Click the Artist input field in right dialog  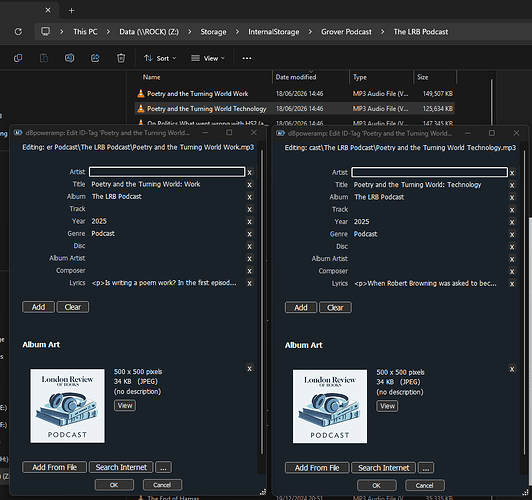pos(430,172)
